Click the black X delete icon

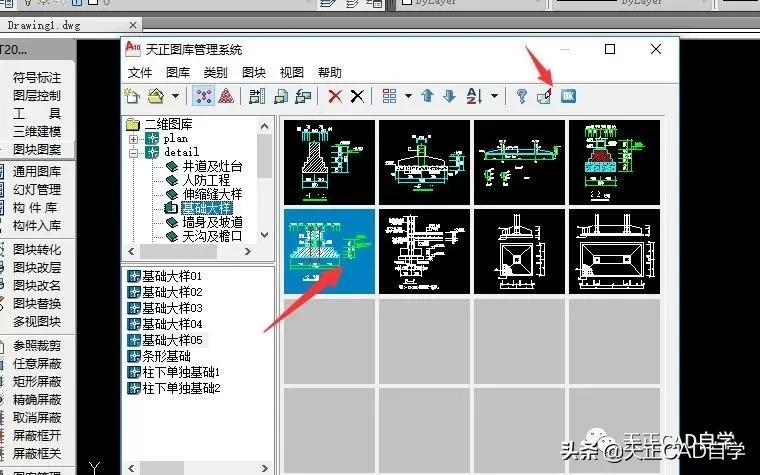click(357, 96)
